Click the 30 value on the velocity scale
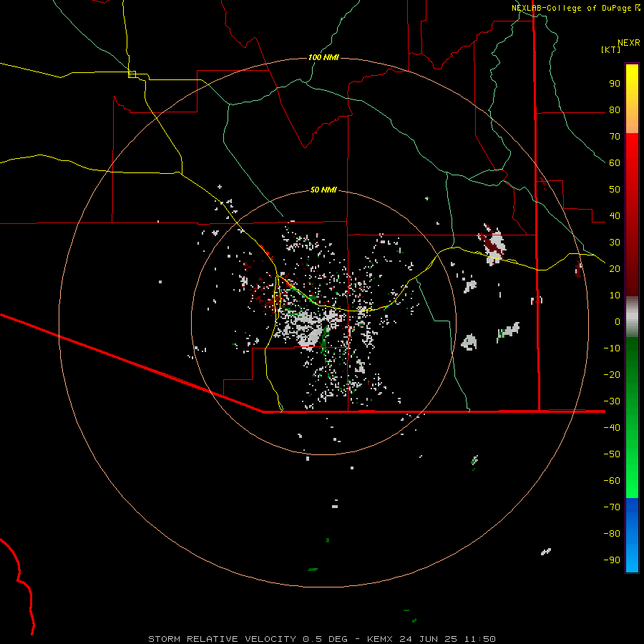Image resolution: width=644 pixels, height=644 pixels. [615, 243]
